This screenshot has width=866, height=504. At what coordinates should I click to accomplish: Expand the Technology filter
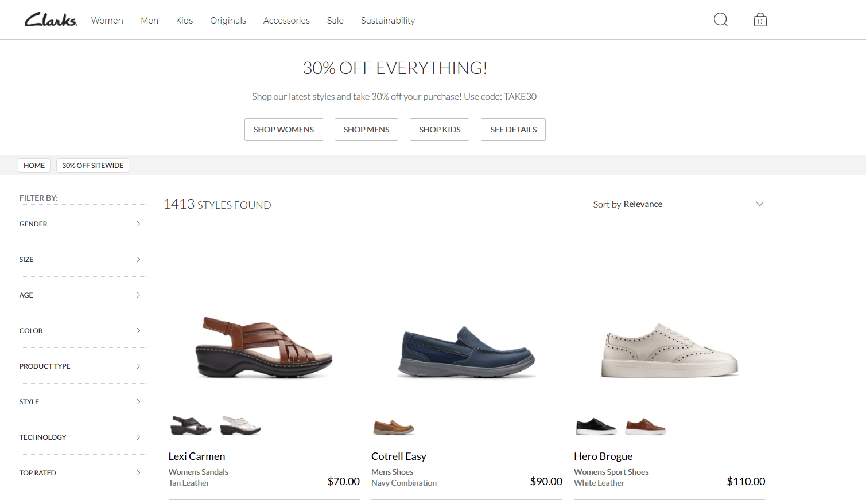tap(83, 437)
